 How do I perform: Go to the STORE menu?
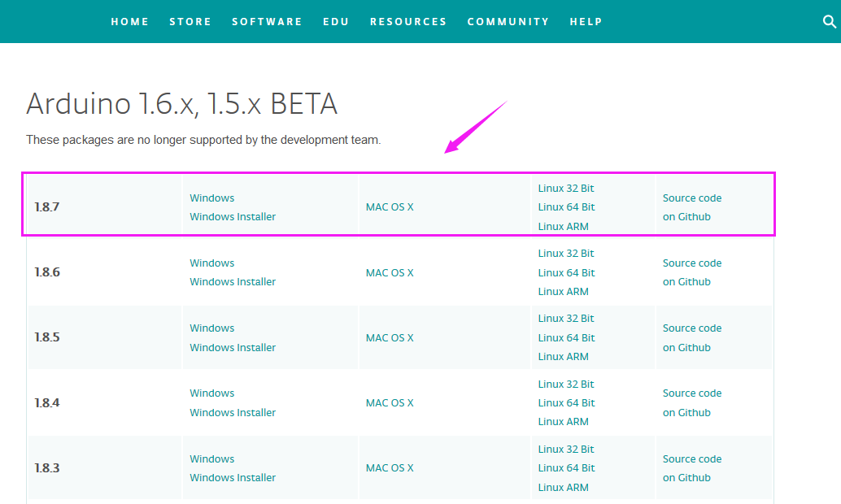pyautogui.click(x=190, y=21)
